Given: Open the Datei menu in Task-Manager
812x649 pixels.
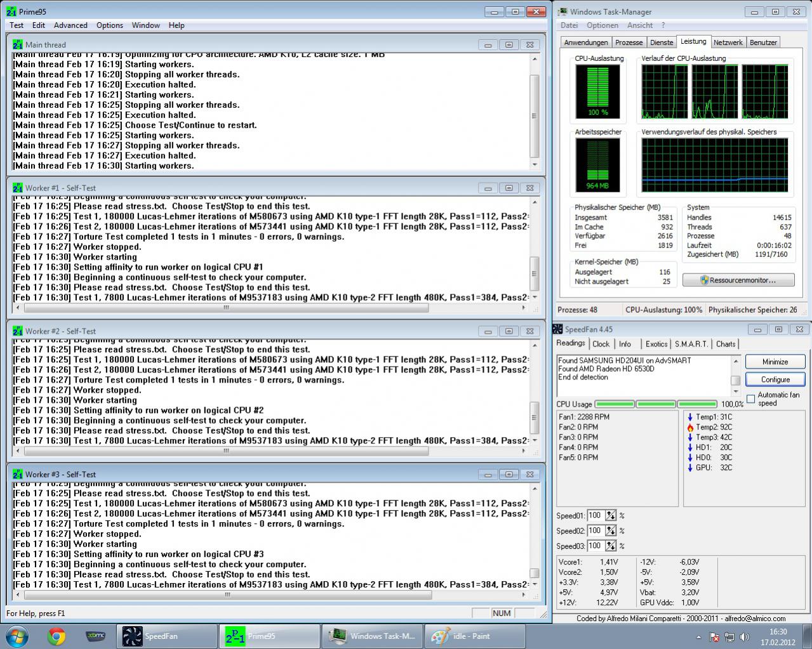Looking at the screenshot, I should pos(569,25).
